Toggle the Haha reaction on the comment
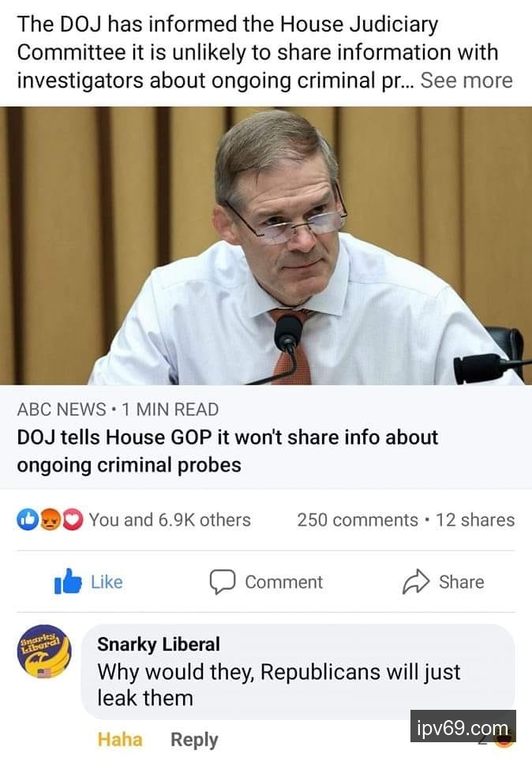Image resolution: width=532 pixels, height=758 pixels. (120, 740)
